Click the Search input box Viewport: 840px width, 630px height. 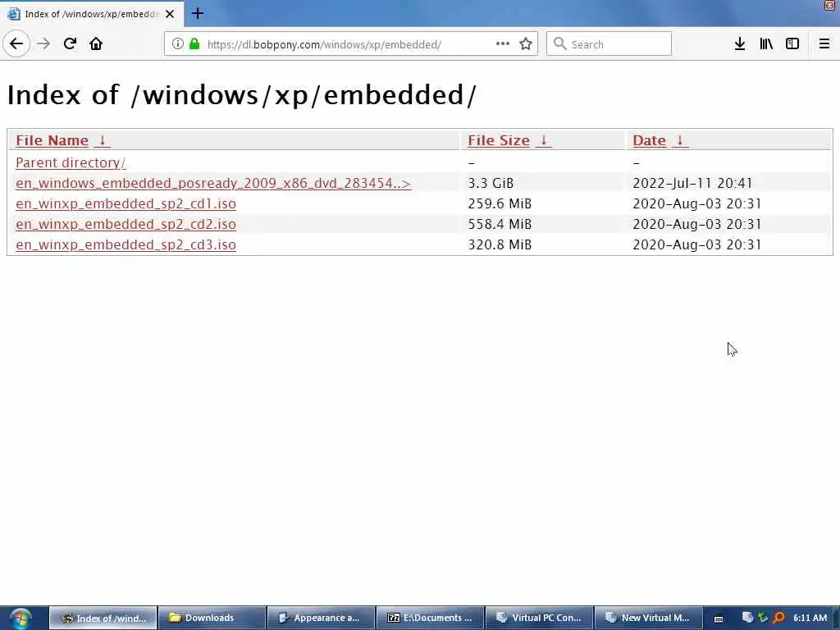[x=609, y=44]
